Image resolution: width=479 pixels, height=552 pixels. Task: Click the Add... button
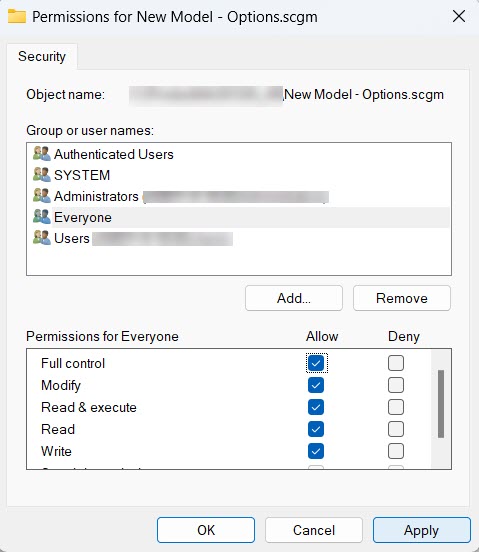click(294, 298)
